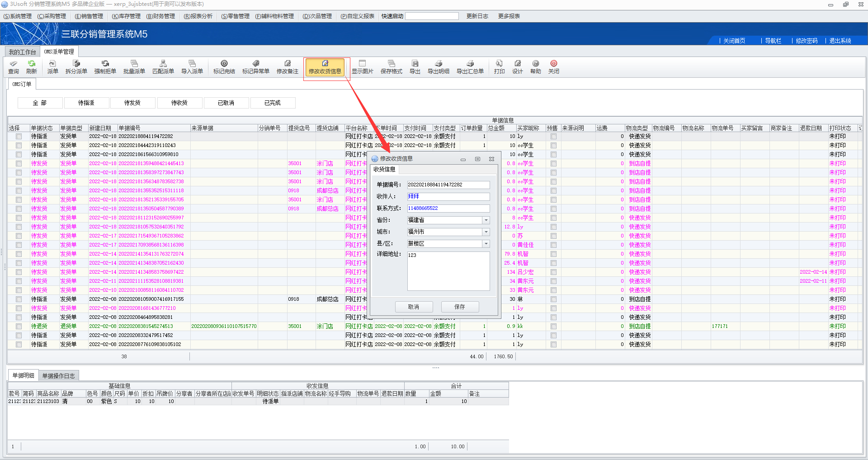Click the 匹配派单 match dispatch icon
This screenshot has width=868, height=460.
[163, 67]
